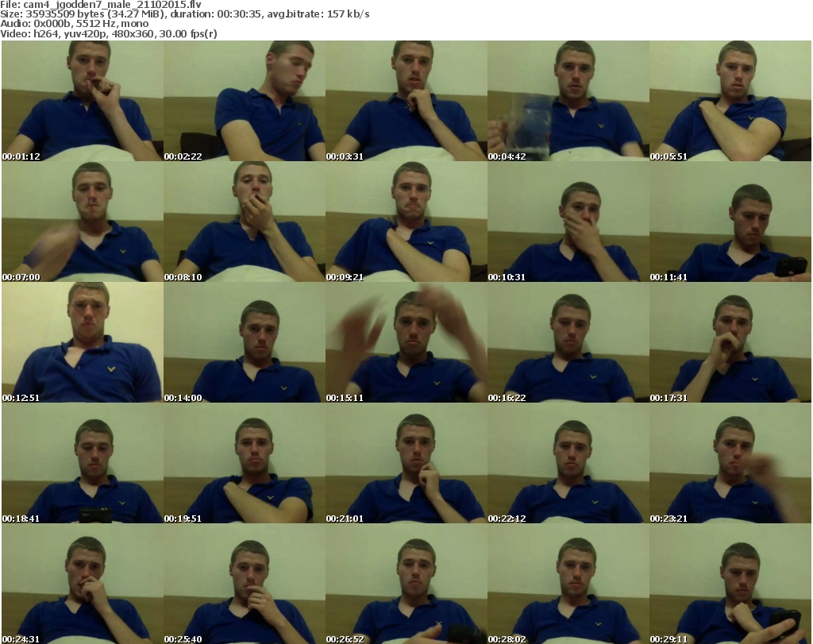The width and height of the screenshot is (813, 644).
Task: Click the 'Size: 35935509 bytes' info line
Action: click(x=184, y=14)
